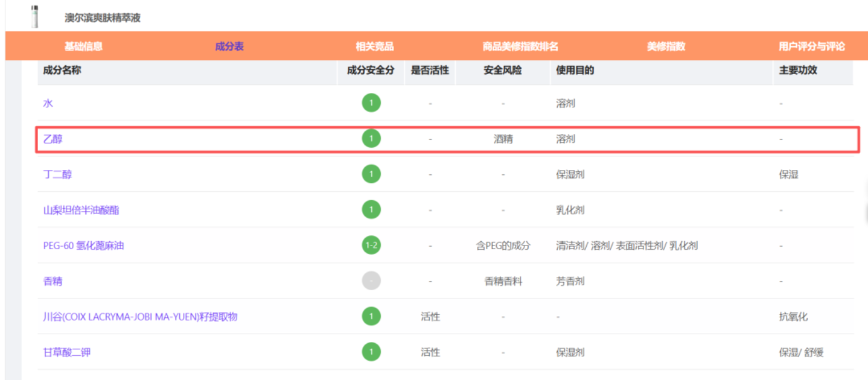Open the 美修指数 tab
This screenshot has width=868, height=380.
pyautogui.click(x=666, y=46)
